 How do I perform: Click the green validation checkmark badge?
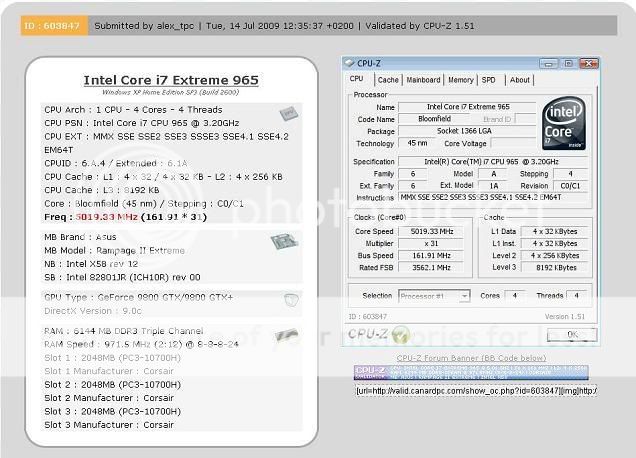pos(401,335)
